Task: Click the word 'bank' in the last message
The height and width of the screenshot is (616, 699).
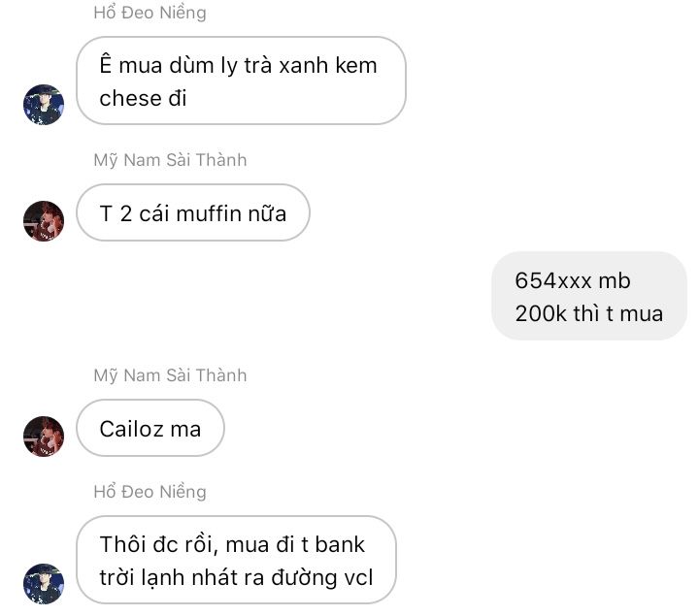Action: [x=340, y=544]
